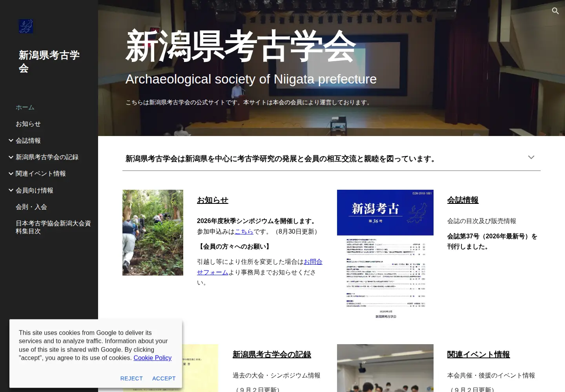Open the 新潟県考古学会の記録 heading link
The width and height of the screenshot is (565, 392).
tap(272, 355)
